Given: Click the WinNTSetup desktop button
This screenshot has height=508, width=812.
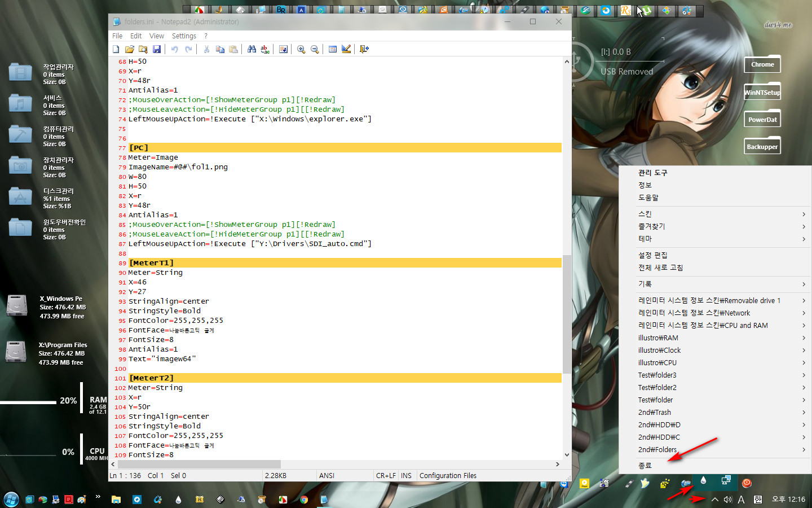Looking at the screenshot, I should click(x=762, y=92).
